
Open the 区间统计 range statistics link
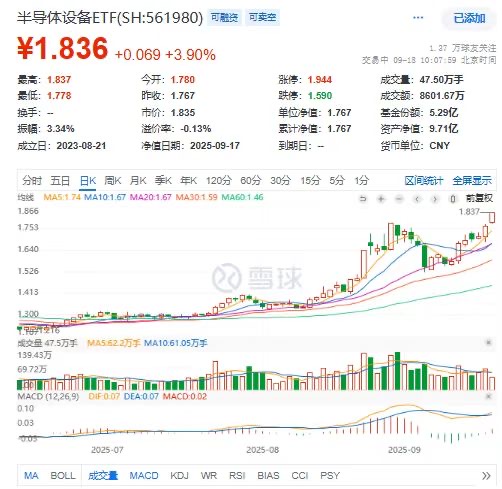424,180
